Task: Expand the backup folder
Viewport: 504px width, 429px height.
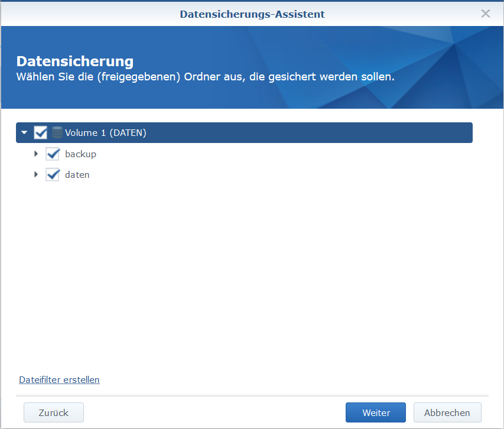Action: [36, 154]
